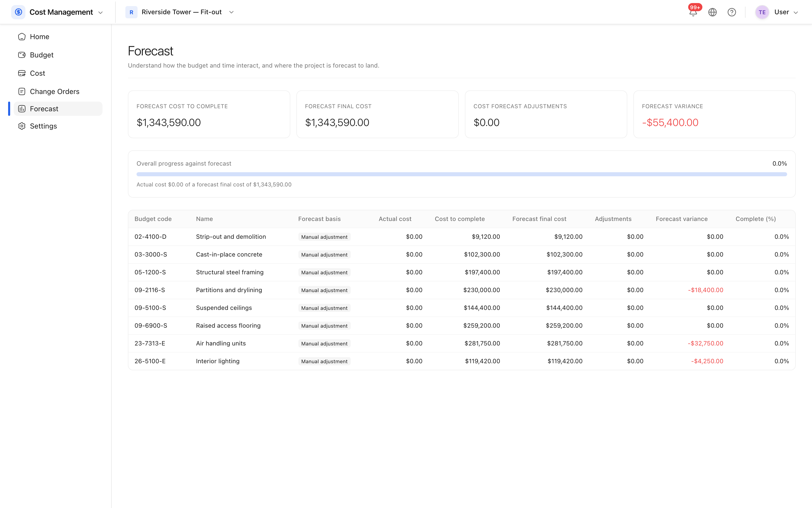Viewport: 812px width, 508px height.
Task: Sort by Budget code column header
Action: (153, 219)
